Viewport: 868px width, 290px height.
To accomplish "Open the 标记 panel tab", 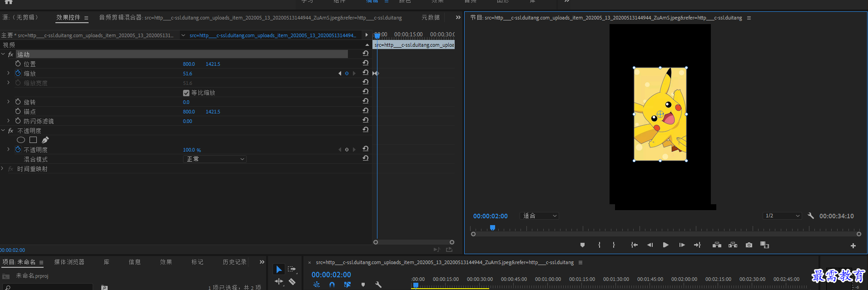I will (198, 262).
